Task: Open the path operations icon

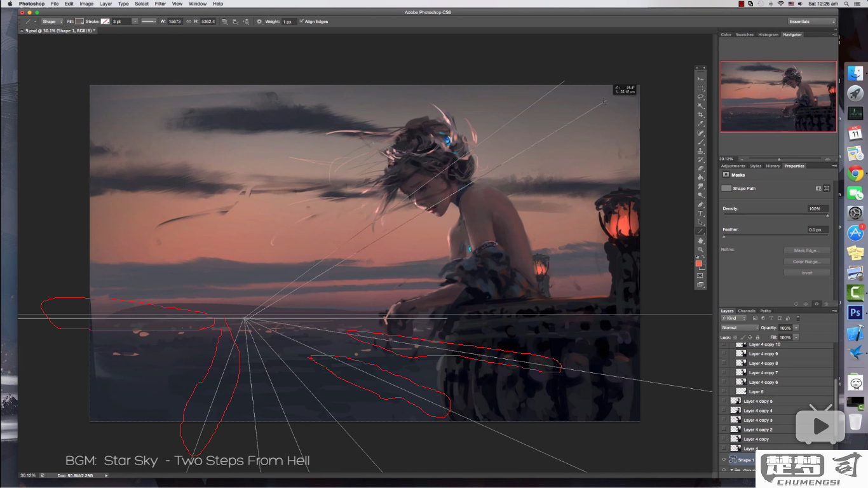Action: pos(224,22)
